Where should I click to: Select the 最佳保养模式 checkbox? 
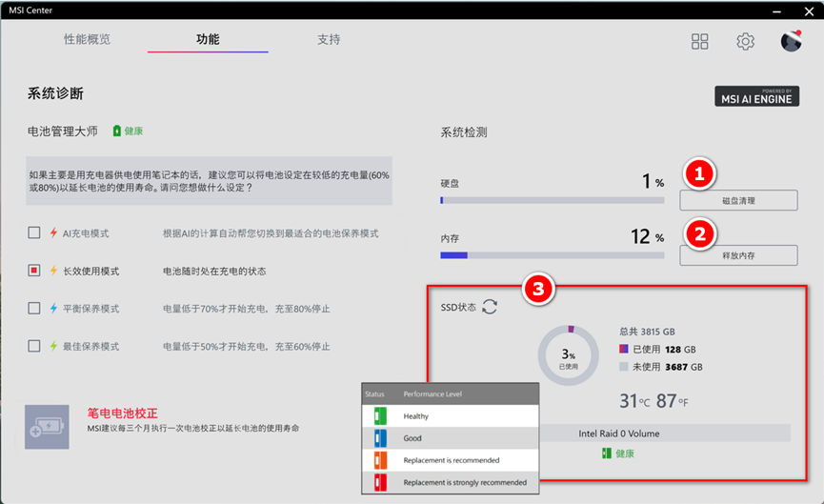34,346
